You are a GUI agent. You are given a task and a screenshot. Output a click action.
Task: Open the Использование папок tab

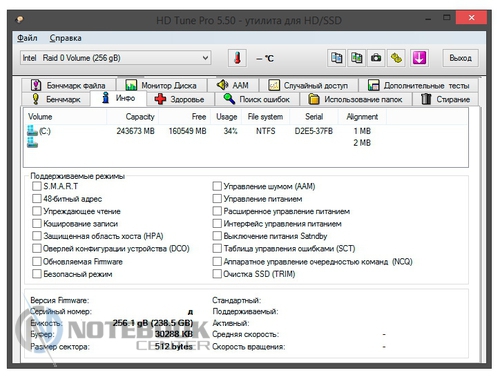pos(356,99)
